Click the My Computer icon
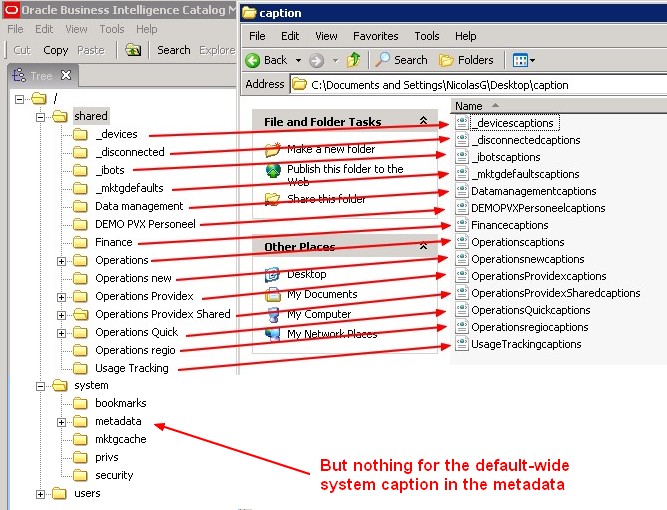 273,314
